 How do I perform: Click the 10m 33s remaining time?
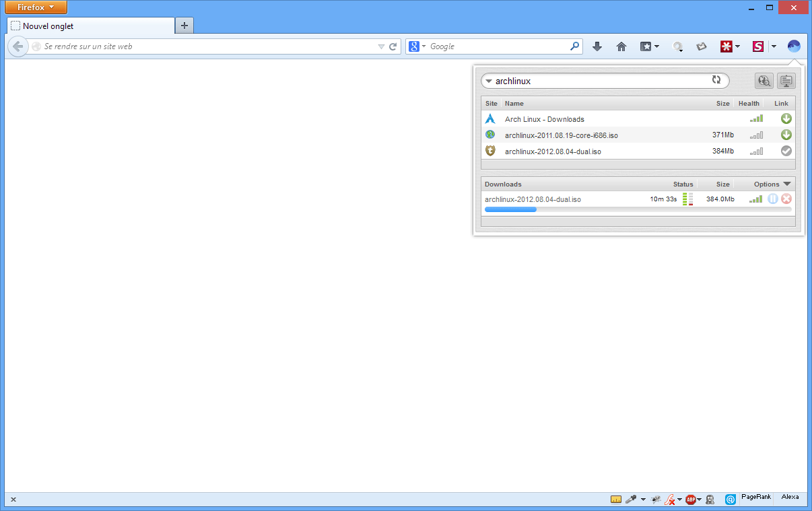tap(663, 199)
